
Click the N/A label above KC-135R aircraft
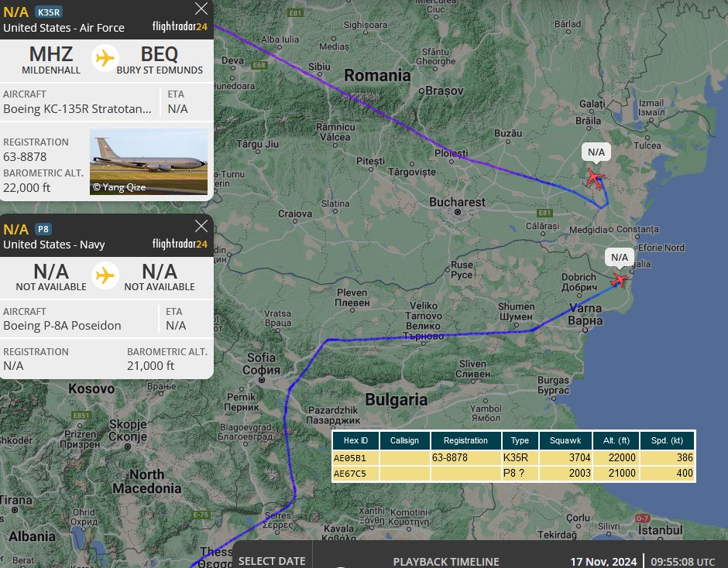tap(596, 152)
